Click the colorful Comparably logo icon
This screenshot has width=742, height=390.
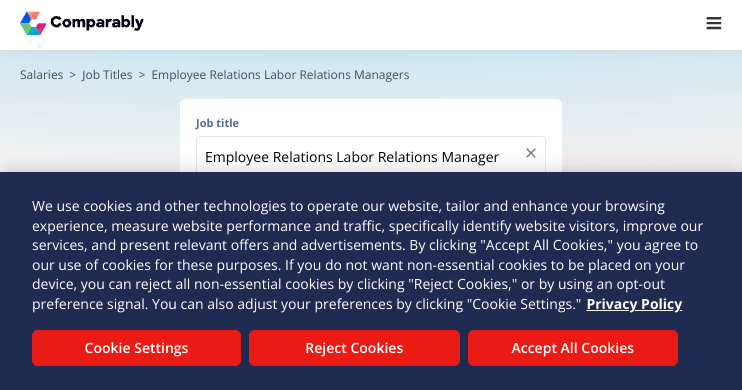pyautogui.click(x=33, y=23)
